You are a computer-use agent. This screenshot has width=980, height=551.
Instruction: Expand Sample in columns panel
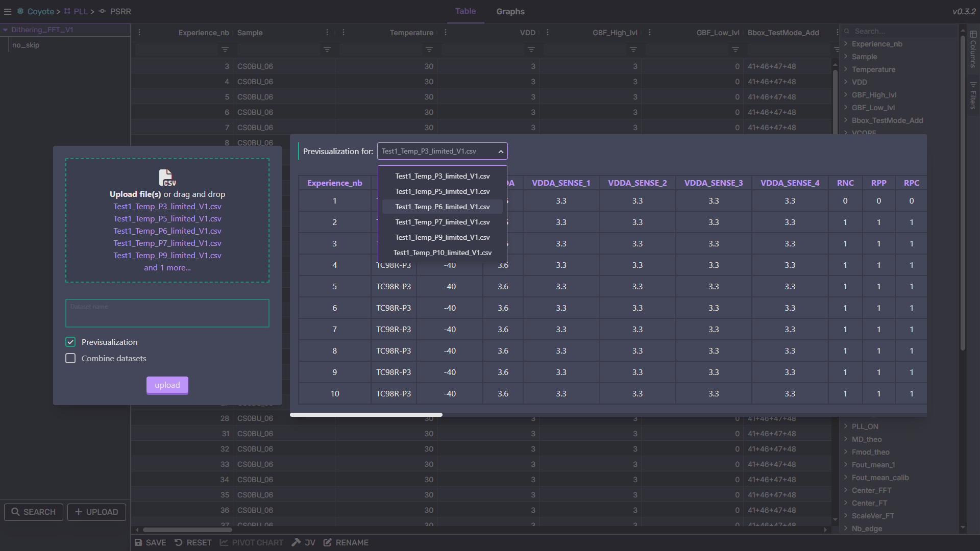(846, 57)
